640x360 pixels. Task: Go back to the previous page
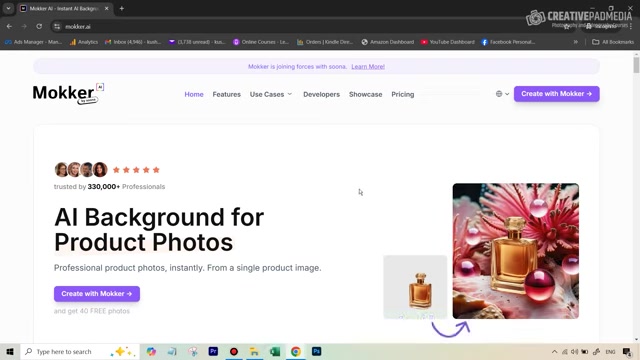(x=9, y=27)
